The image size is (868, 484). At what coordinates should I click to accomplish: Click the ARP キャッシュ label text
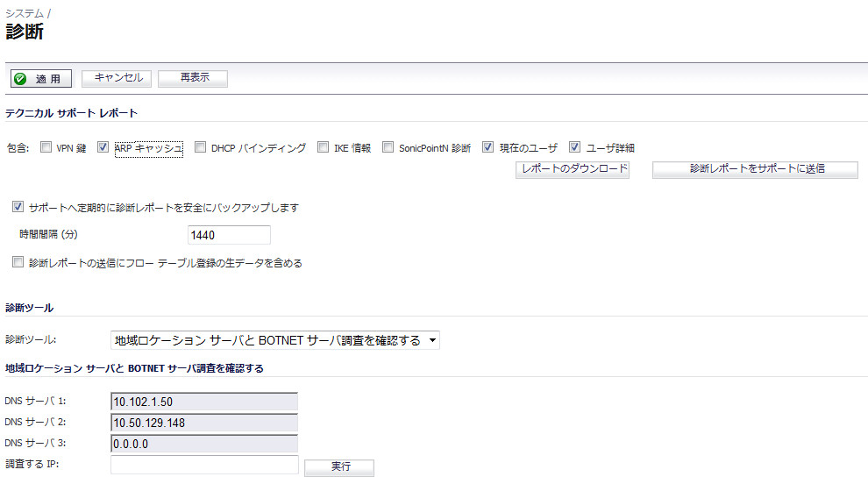[148, 148]
